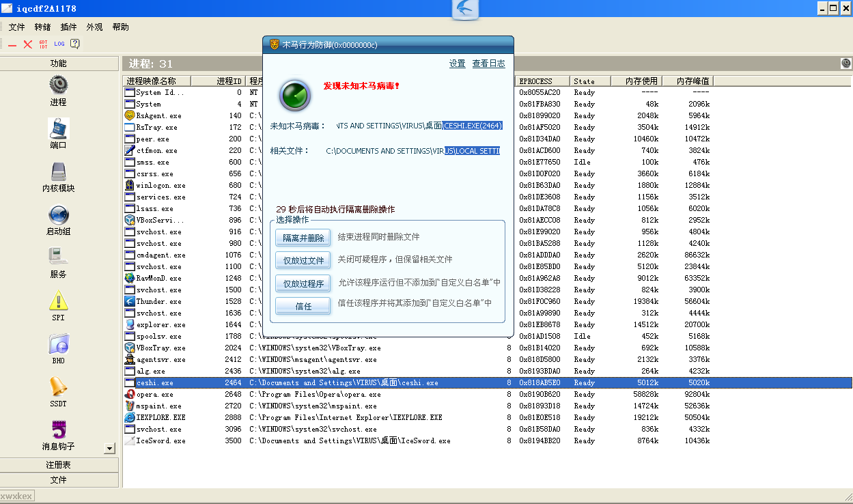This screenshot has height=504, width=853.
Task: Switch to the 注册表 sidebar tab
Action: (x=59, y=464)
